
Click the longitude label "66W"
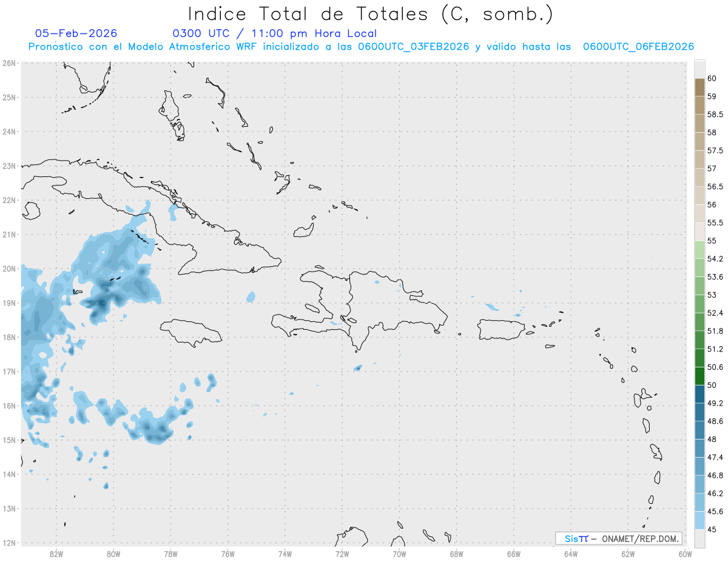pyautogui.click(x=514, y=554)
